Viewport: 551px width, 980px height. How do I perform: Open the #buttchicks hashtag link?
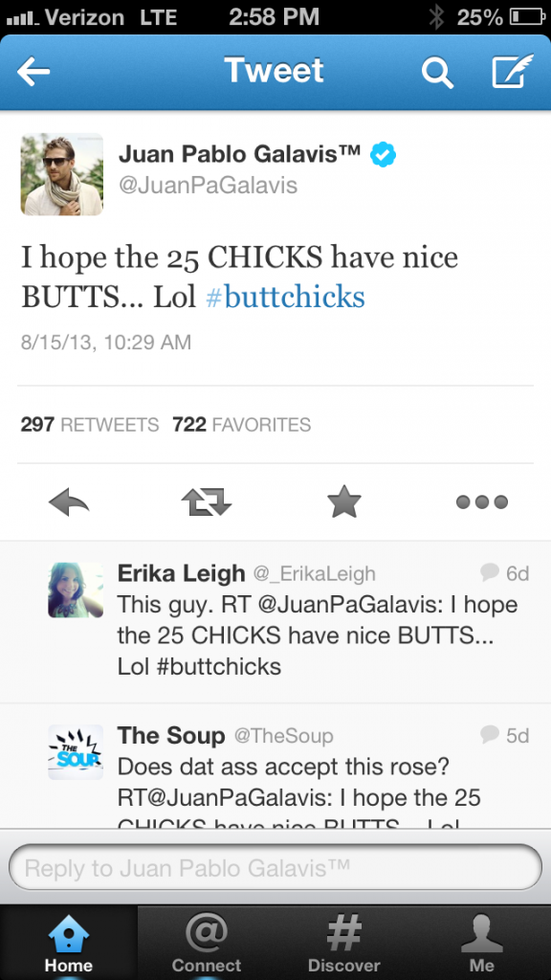[285, 297]
